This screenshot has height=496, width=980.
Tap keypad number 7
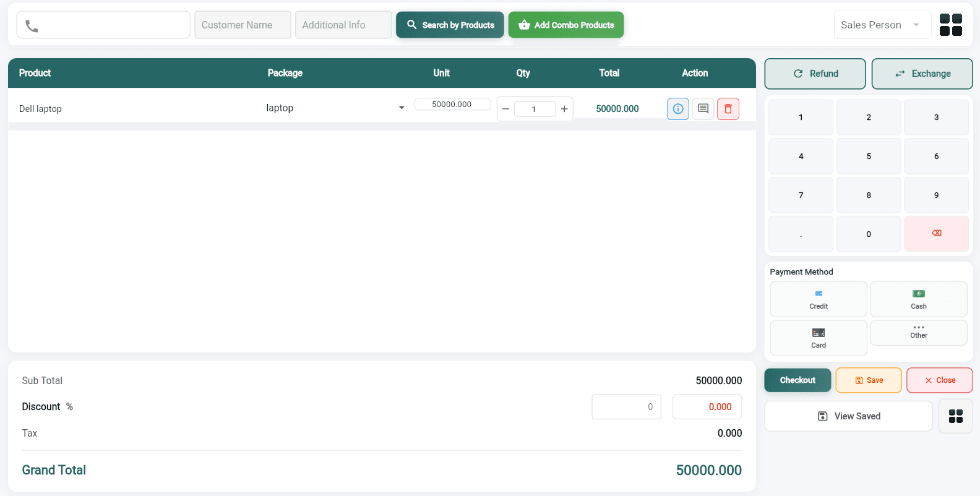pyautogui.click(x=801, y=195)
